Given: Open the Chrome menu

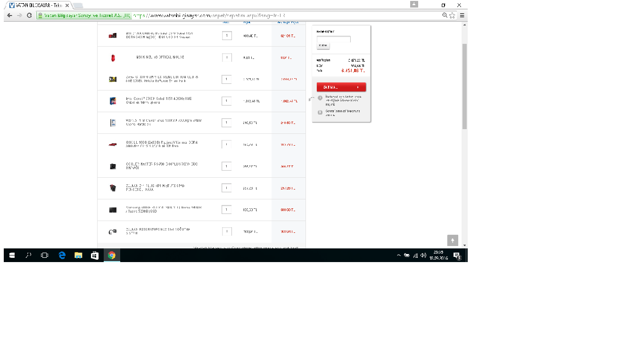Looking at the screenshot, I should (462, 15).
